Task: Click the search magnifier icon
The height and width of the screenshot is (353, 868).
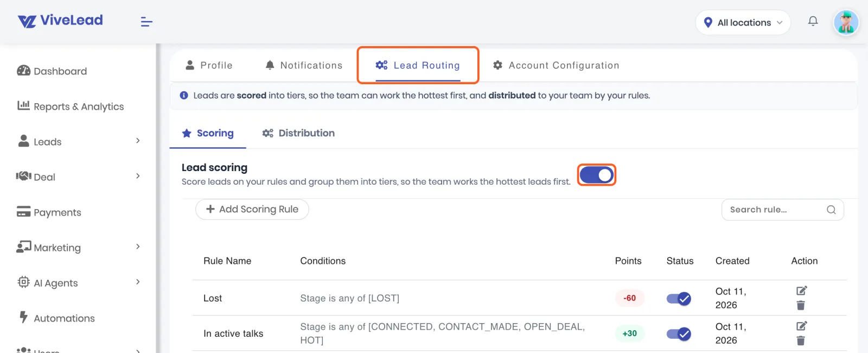Action: [831, 210]
